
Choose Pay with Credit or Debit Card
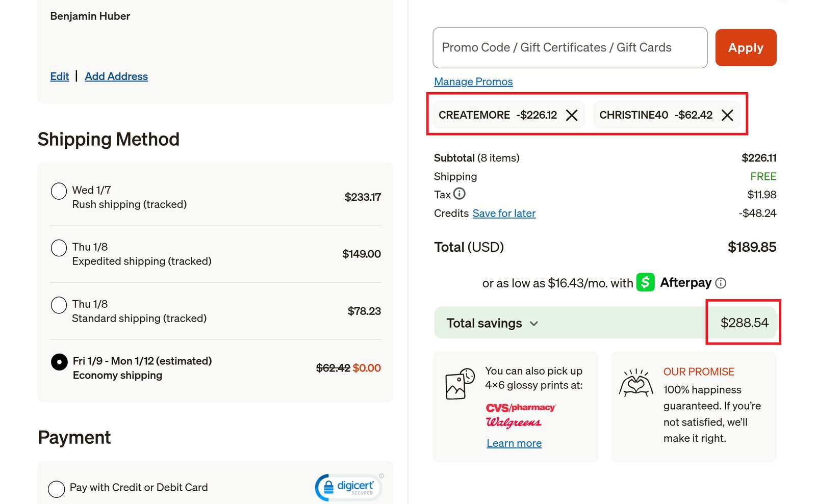coord(55,488)
